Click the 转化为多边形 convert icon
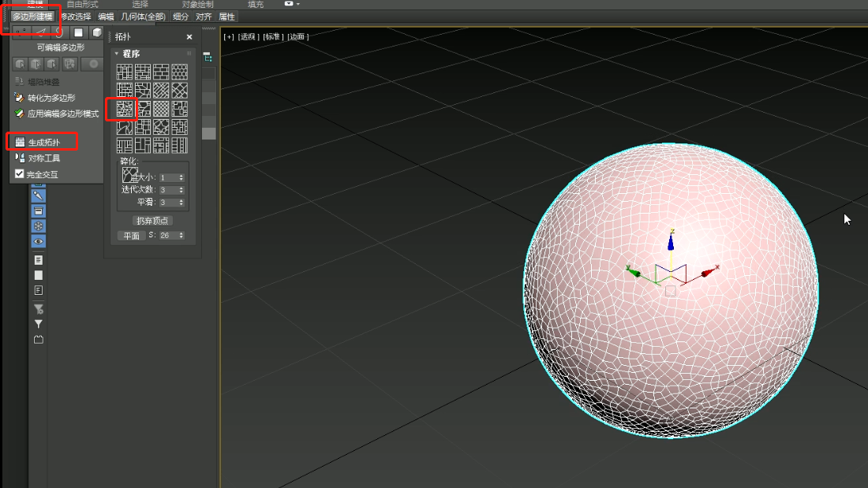The image size is (868, 488). pos(20,98)
